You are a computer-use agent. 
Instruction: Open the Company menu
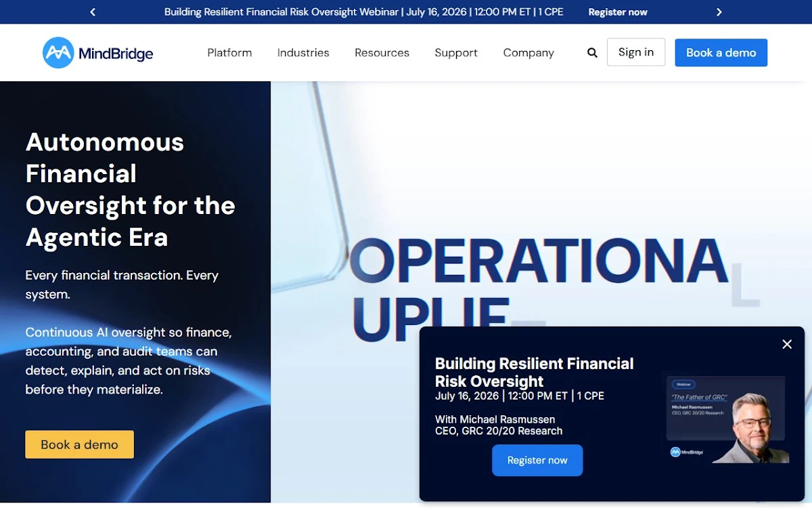[528, 53]
